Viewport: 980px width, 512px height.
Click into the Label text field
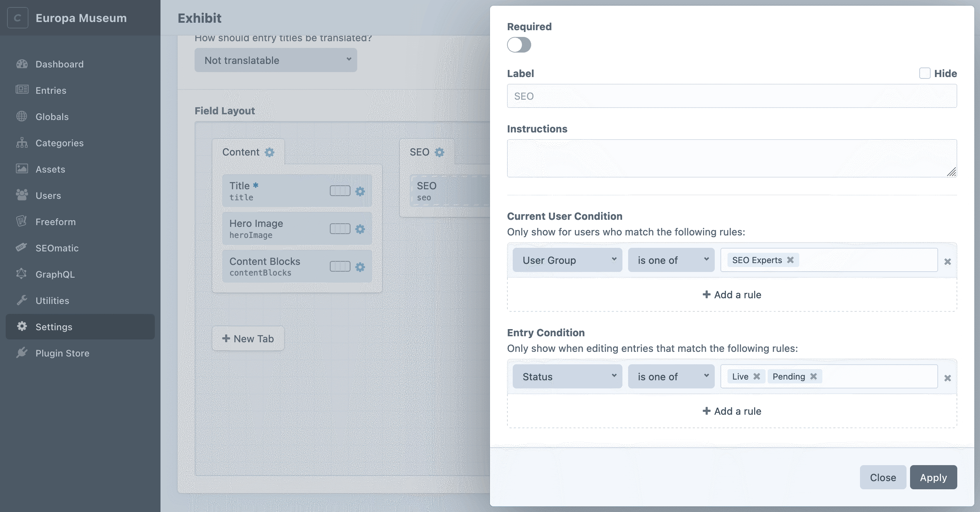[x=731, y=96]
